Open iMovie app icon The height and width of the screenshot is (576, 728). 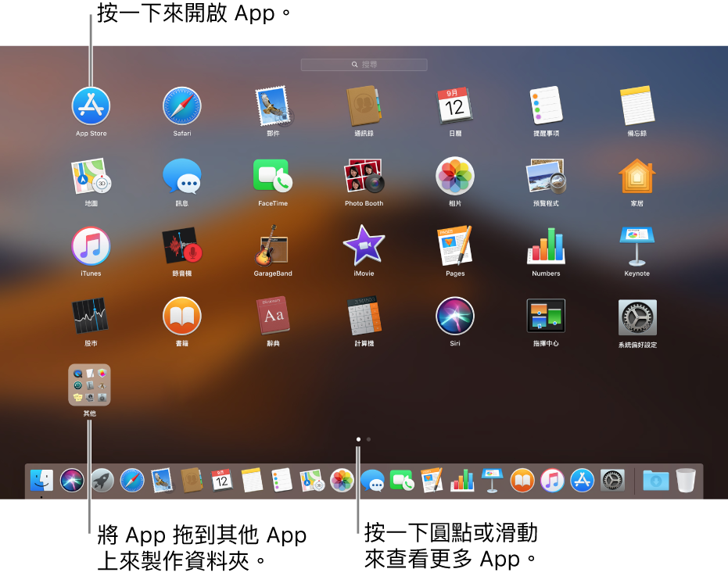[x=364, y=246]
